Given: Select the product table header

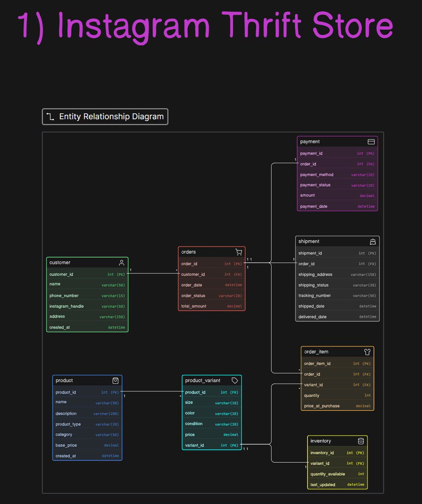Looking at the screenshot, I should pos(87,381).
